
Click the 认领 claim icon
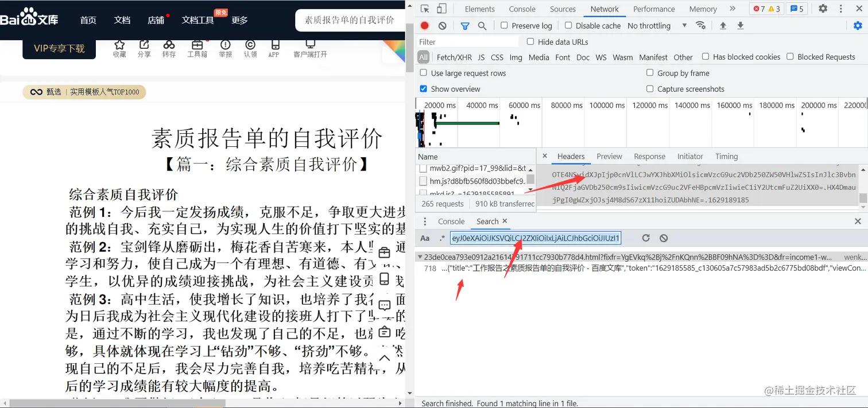coord(250,45)
